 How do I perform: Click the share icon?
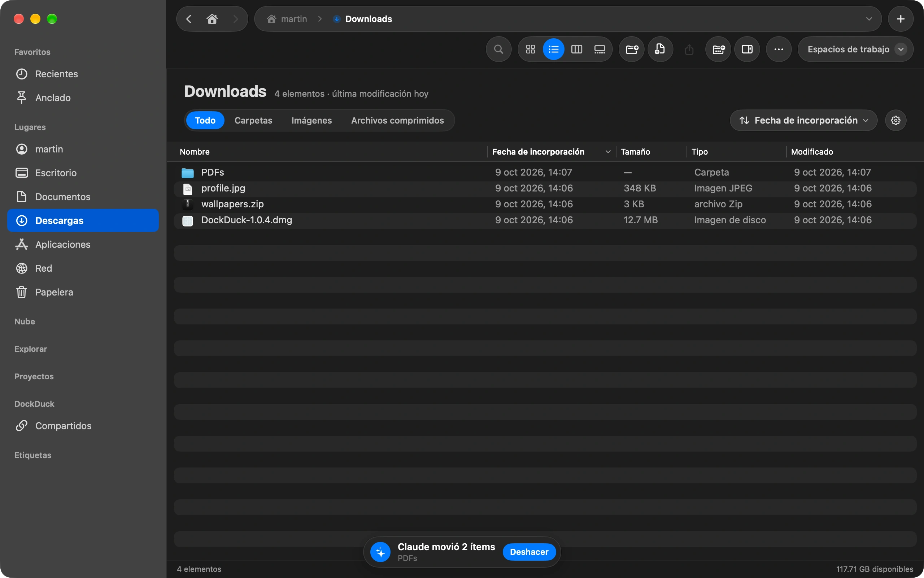pos(689,49)
